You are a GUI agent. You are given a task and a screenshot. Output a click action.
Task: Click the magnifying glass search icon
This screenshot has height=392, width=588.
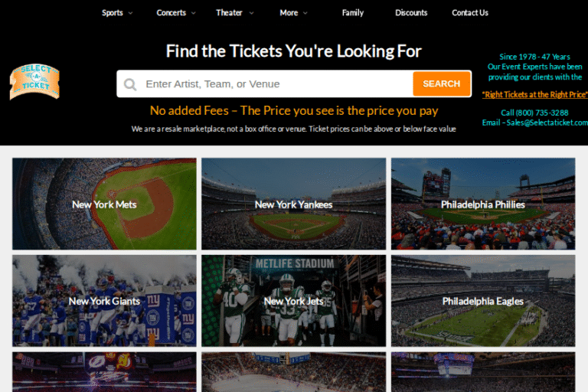pos(131,84)
